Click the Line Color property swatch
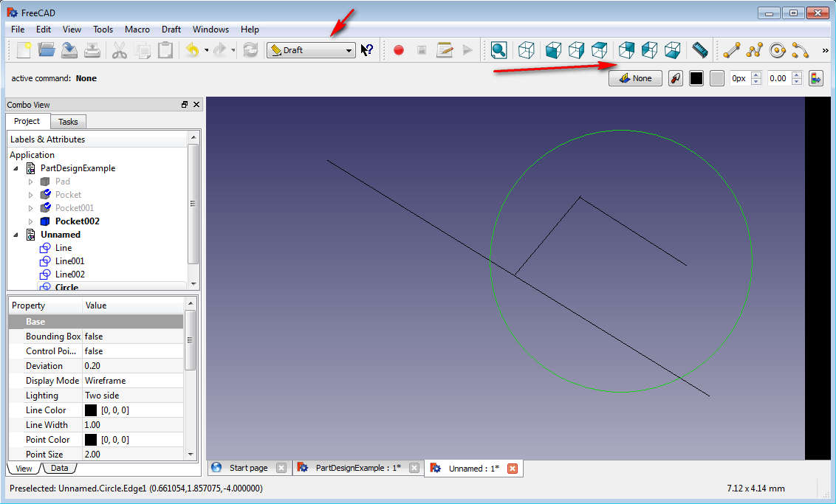 [91, 410]
